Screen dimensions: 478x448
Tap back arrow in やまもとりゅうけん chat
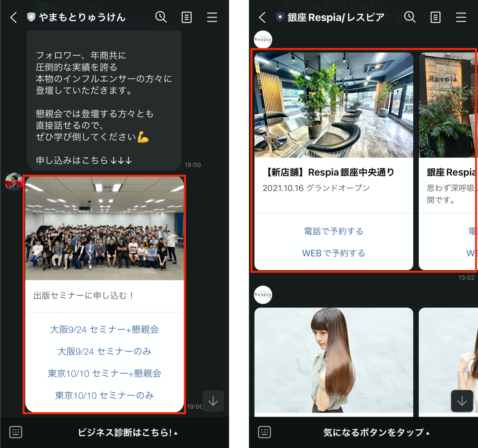click(x=13, y=17)
